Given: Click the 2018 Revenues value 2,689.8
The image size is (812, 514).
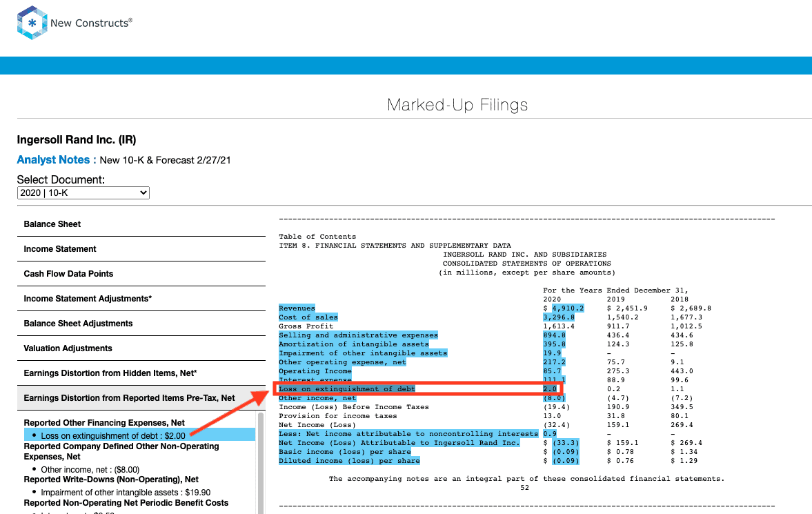Looking at the screenshot, I should [695, 308].
